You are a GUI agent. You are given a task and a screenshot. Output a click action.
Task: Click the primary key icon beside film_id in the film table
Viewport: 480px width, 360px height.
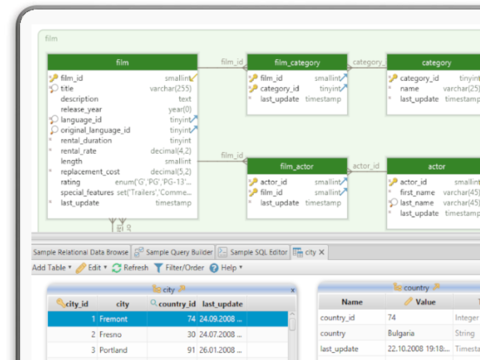click(54, 78)
